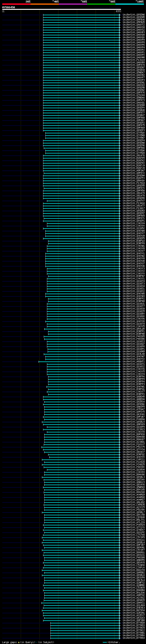
Task: Click the query end position 633
Action: coord(118,11)
